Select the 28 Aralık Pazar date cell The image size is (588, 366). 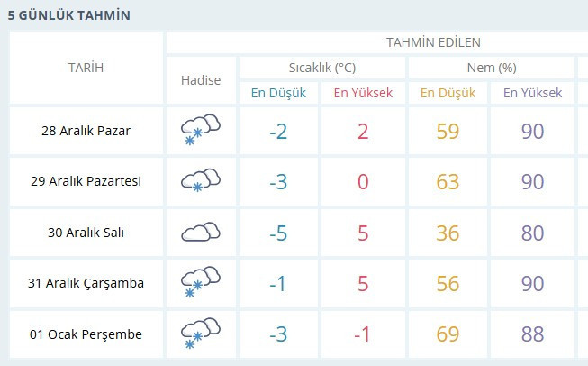tap(86, 131)
